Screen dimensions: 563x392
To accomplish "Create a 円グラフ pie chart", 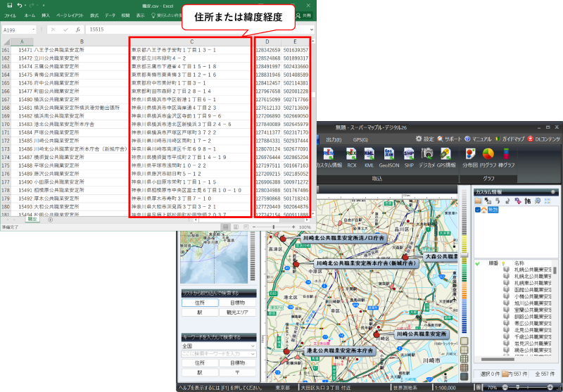I will (x=488, y=158).
